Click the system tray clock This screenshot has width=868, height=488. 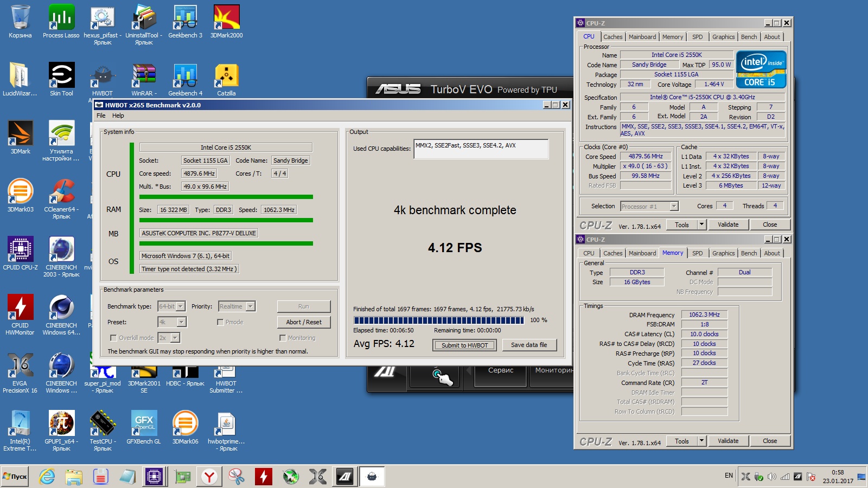point(838,477)
